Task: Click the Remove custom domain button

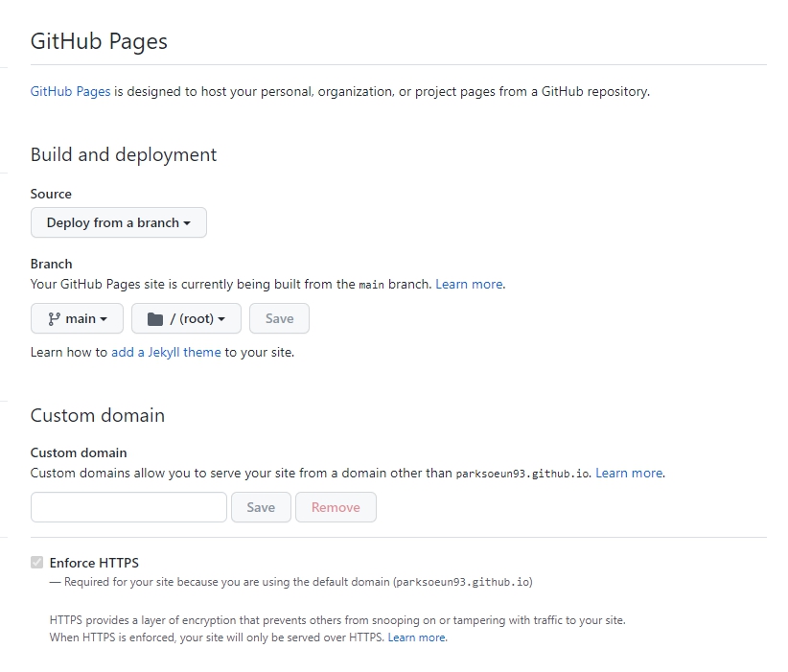Action: pos(336,507)
